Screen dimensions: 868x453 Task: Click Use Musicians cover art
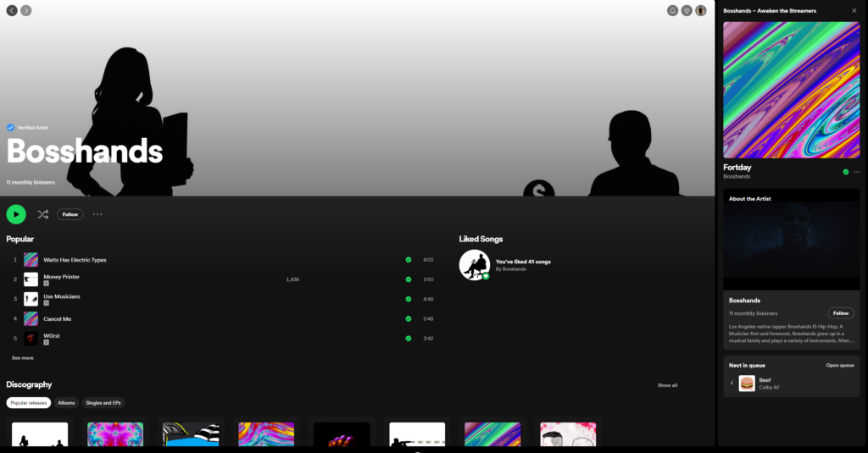pyautogui.click(x=31, y=299)
